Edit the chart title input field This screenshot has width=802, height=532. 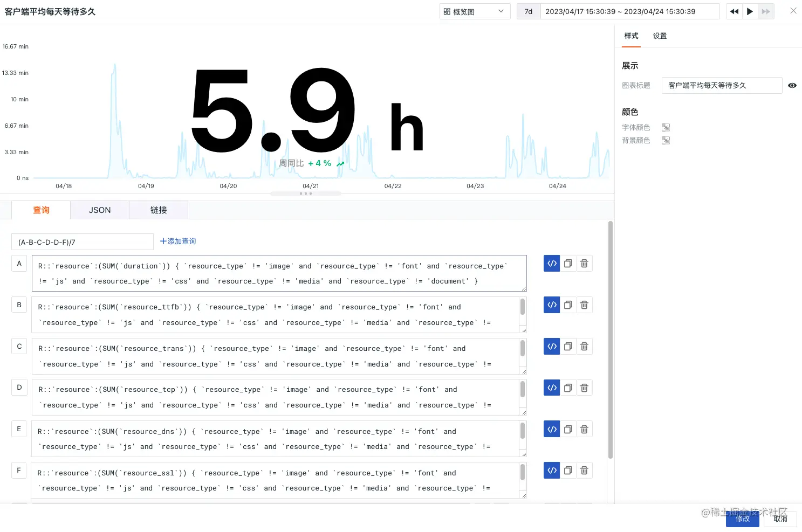coord(722,85)
